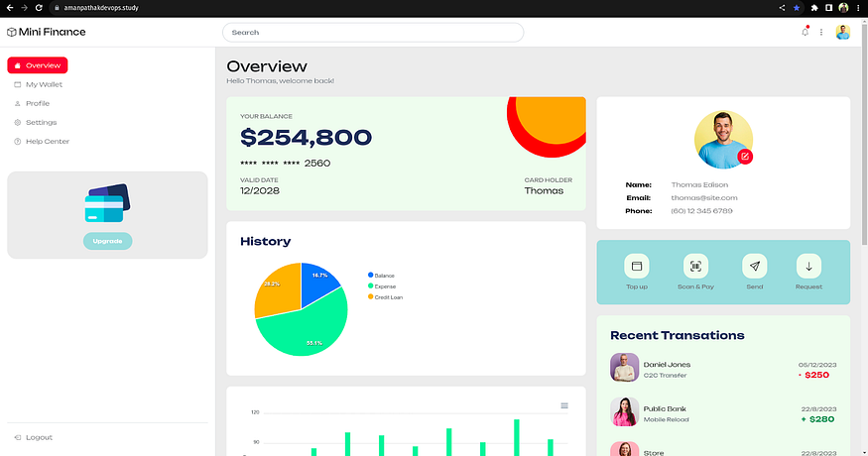Click the browser side panel icon
This screenshot has height=456, width=868.
828,8
